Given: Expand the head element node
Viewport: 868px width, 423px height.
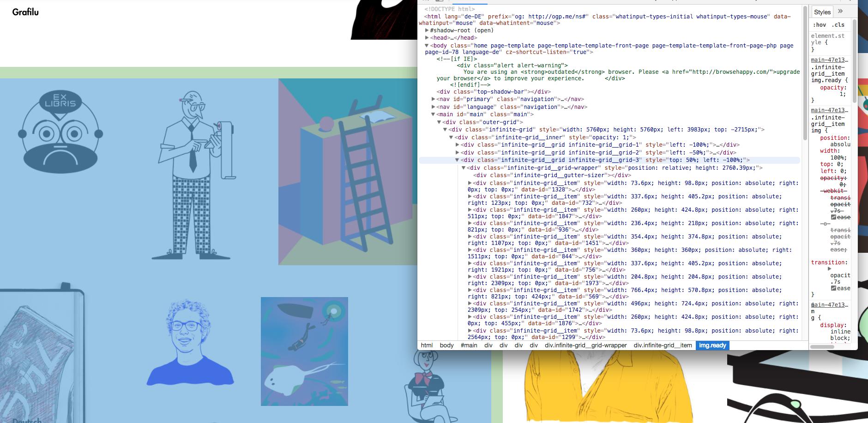Looking at the screenshot, I should [427, 38].
